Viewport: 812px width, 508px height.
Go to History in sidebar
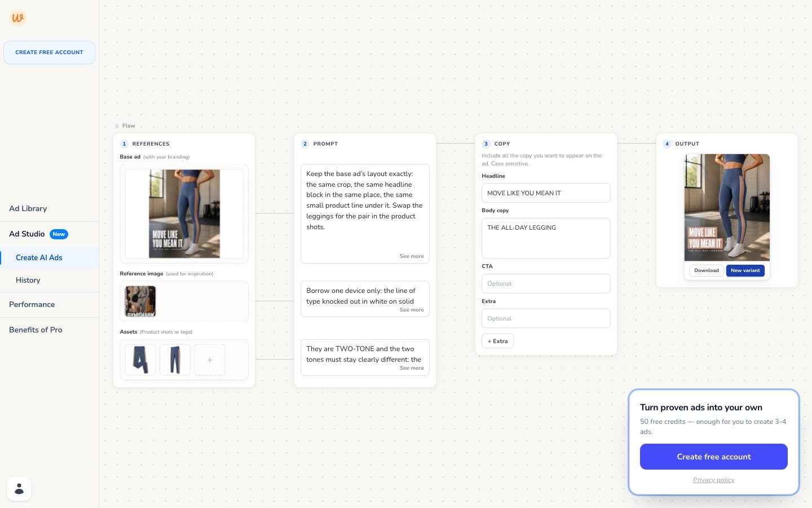coord(28,280)
